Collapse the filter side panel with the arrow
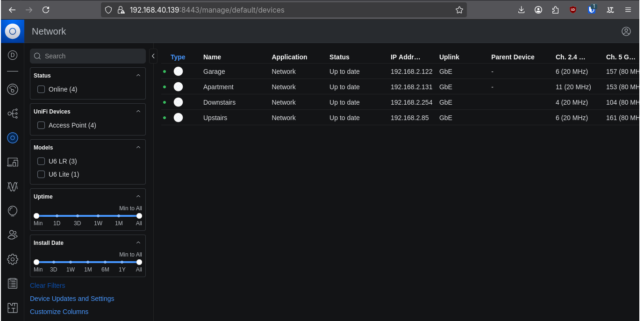The height and width of the screenshot is (321, 644). 153,56
